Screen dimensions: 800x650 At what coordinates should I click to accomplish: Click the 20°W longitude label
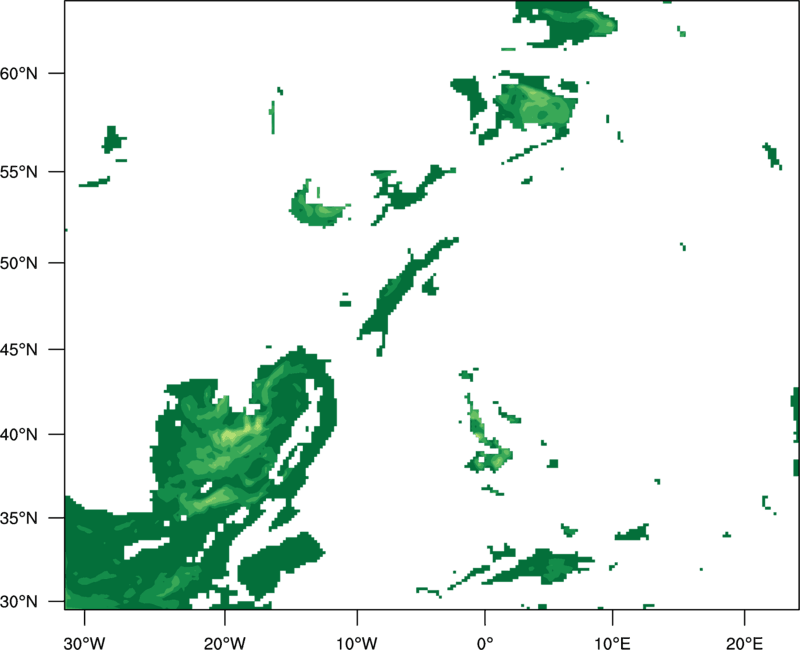click(x=224, y=643)
